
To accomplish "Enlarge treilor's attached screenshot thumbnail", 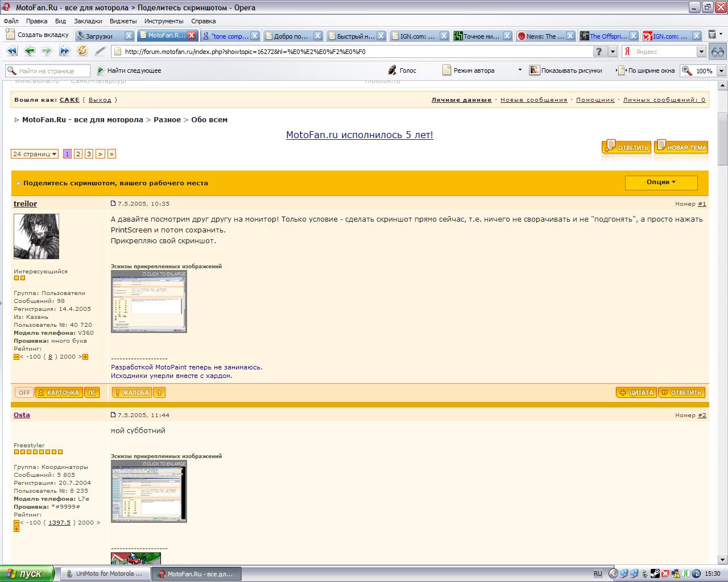I will (148, 301).
